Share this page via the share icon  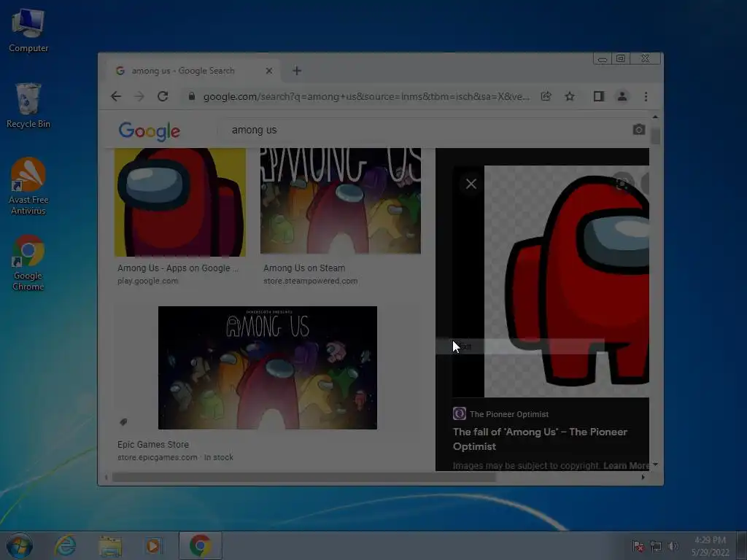coord(546,96)
